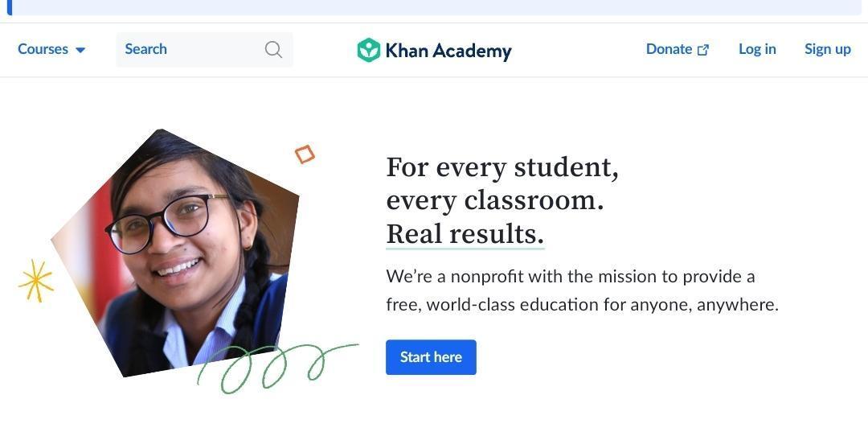Viewport: 868px width, 432px height.
Task: Click the orange diamond shape icon
Action: coord(305,154)
